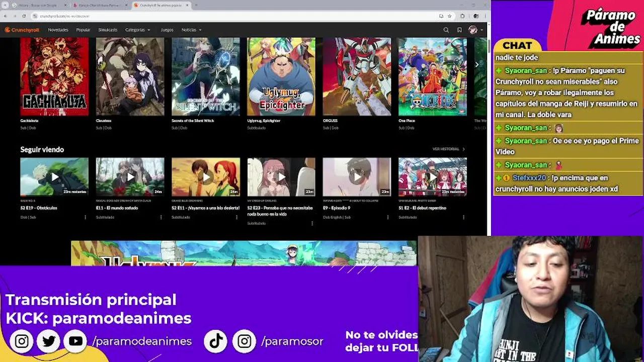
Task: Click the Instagram icon beside /paramosor
Action: [245, 341]
